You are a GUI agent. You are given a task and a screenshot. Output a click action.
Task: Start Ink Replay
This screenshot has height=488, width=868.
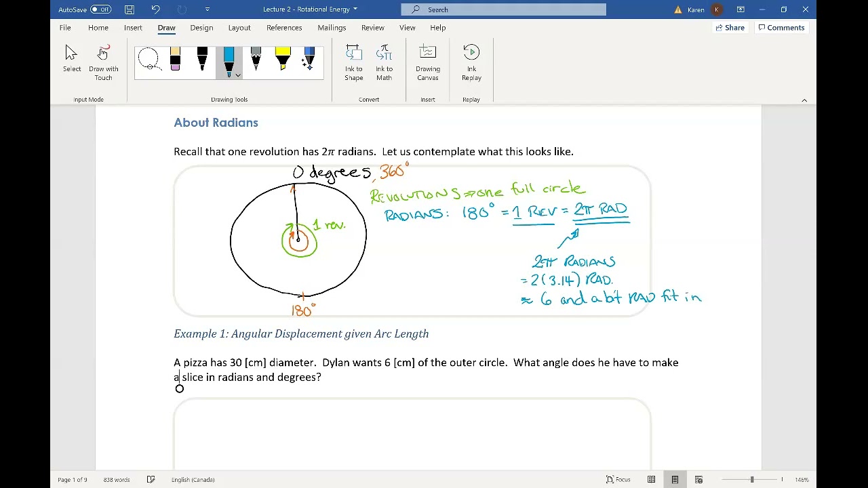point(471,62)
